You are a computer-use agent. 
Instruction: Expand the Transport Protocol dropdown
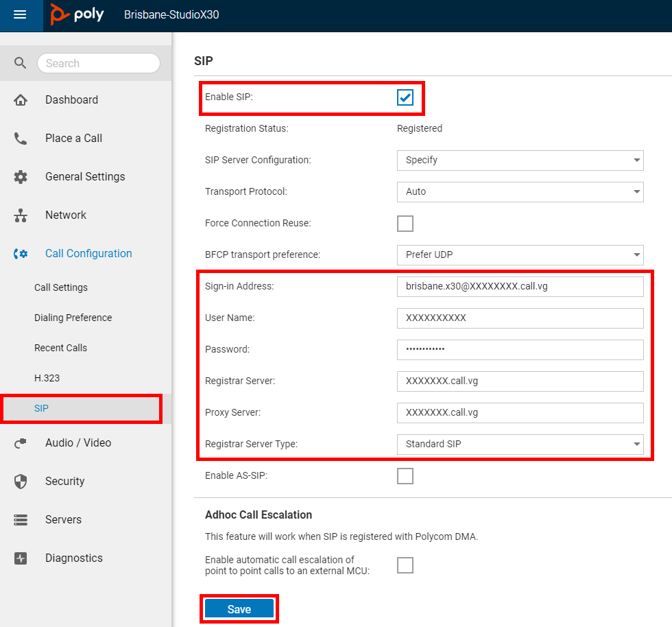(520, 191)
